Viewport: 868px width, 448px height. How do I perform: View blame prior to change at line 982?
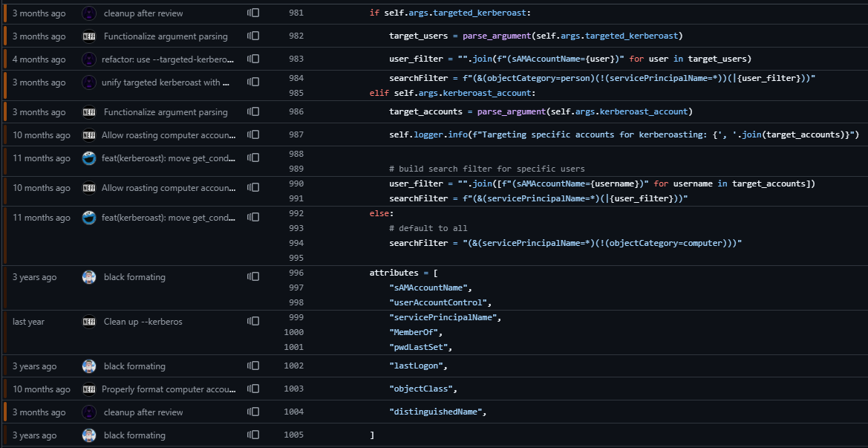click(253, 36)
